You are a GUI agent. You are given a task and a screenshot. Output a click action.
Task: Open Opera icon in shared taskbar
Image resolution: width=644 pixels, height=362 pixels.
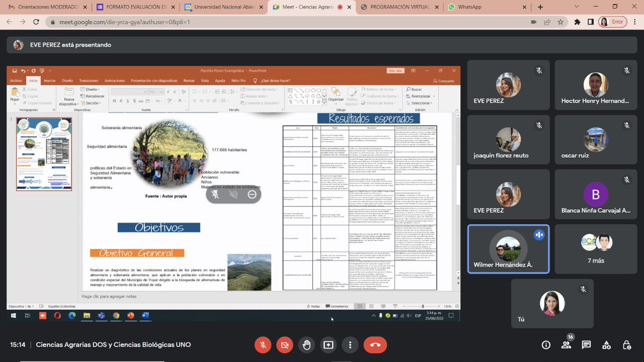[57, 316]
